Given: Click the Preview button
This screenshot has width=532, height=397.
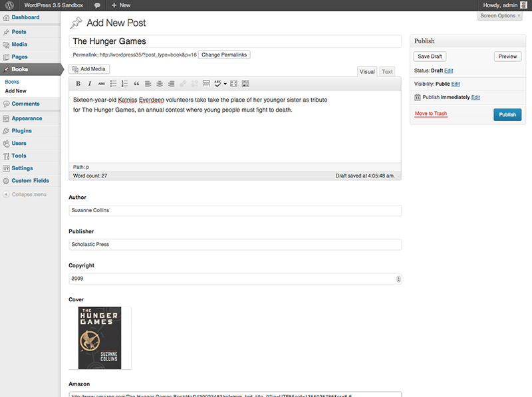Looking at the screenshot, I should coord(507,57).
